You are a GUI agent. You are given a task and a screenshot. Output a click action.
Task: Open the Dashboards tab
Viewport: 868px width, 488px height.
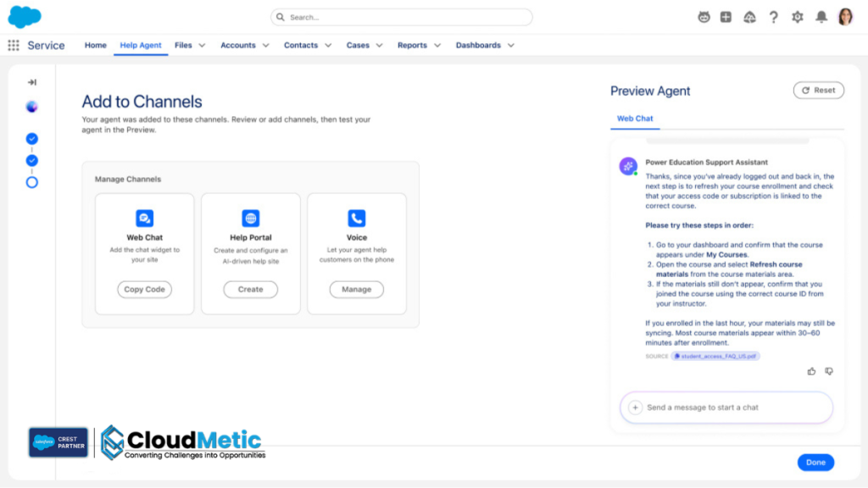point(478,46)
